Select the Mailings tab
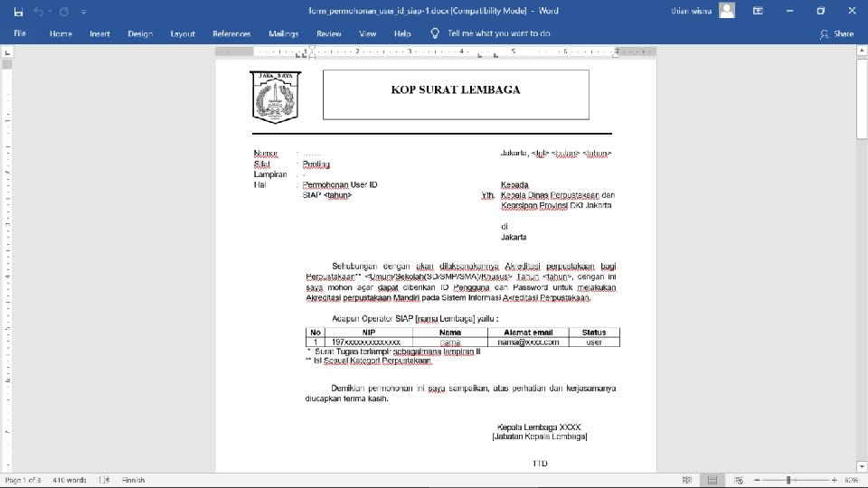Viewport: 868px width, 488px height. (x=283, y=33)
